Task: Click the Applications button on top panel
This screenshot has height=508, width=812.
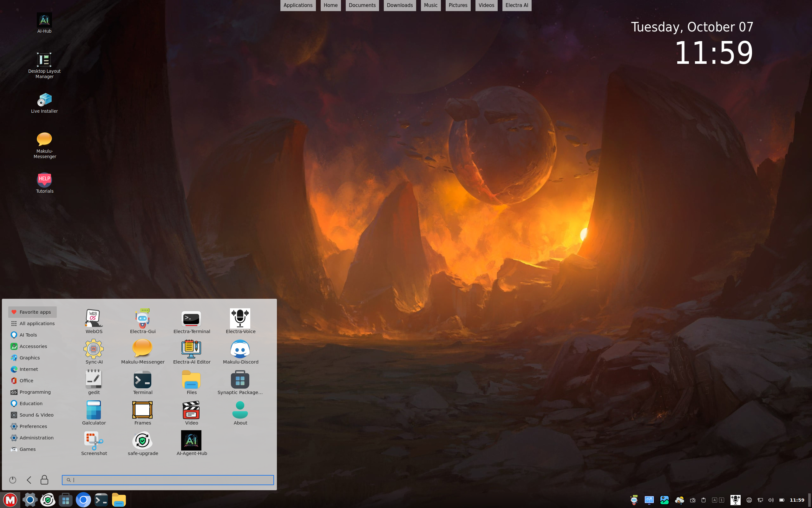Action: [x=298, y=5]
